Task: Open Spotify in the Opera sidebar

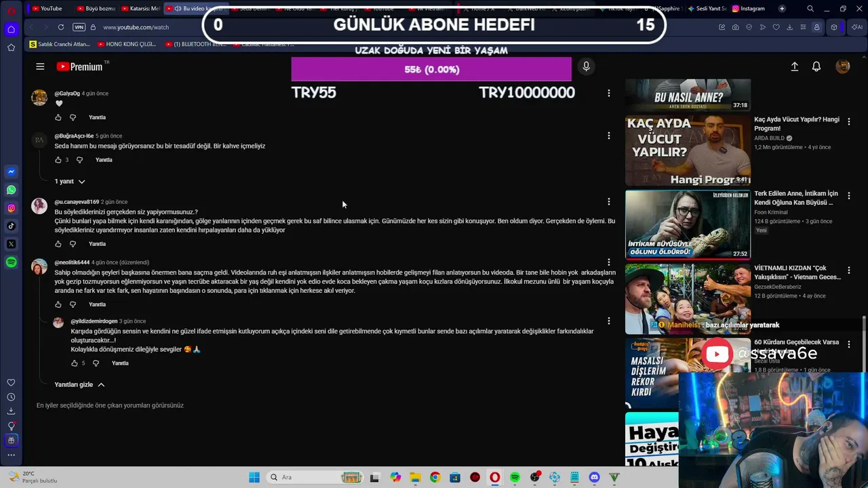Action: (12, 262)
